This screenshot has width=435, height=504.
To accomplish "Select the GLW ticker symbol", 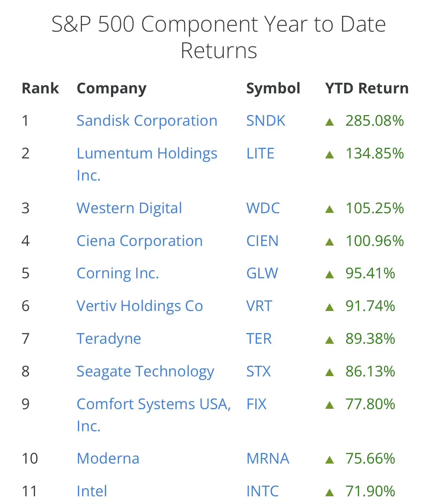I will 262,273.
